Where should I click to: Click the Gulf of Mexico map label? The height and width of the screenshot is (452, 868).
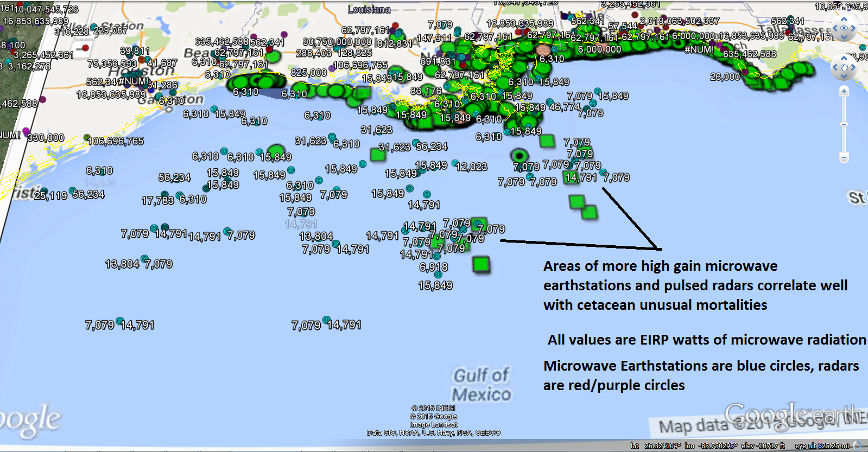(x=481, y=384)
